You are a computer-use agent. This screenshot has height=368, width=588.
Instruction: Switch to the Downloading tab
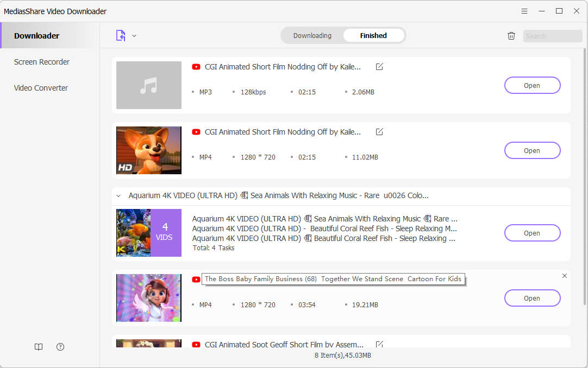tap(312, 35)
